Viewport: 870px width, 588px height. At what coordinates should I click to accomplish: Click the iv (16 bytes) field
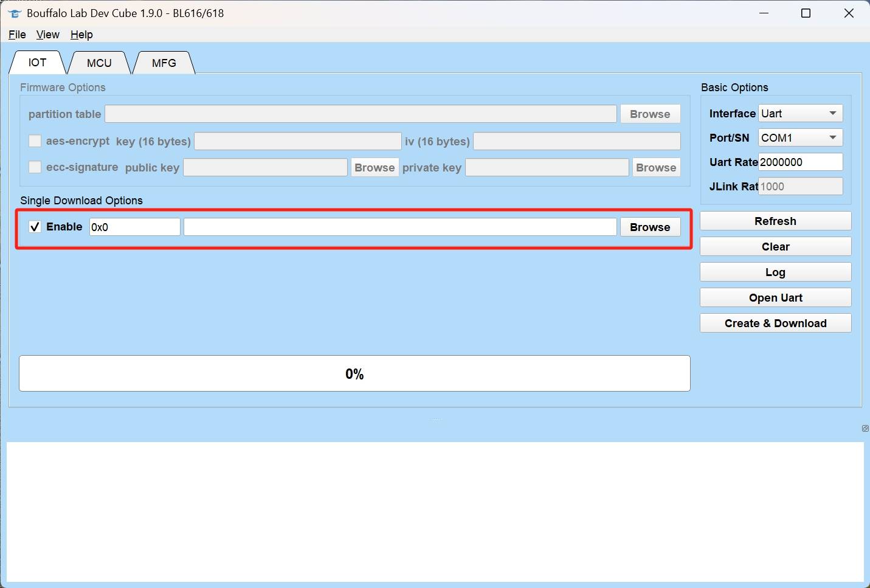pos(577,142)
